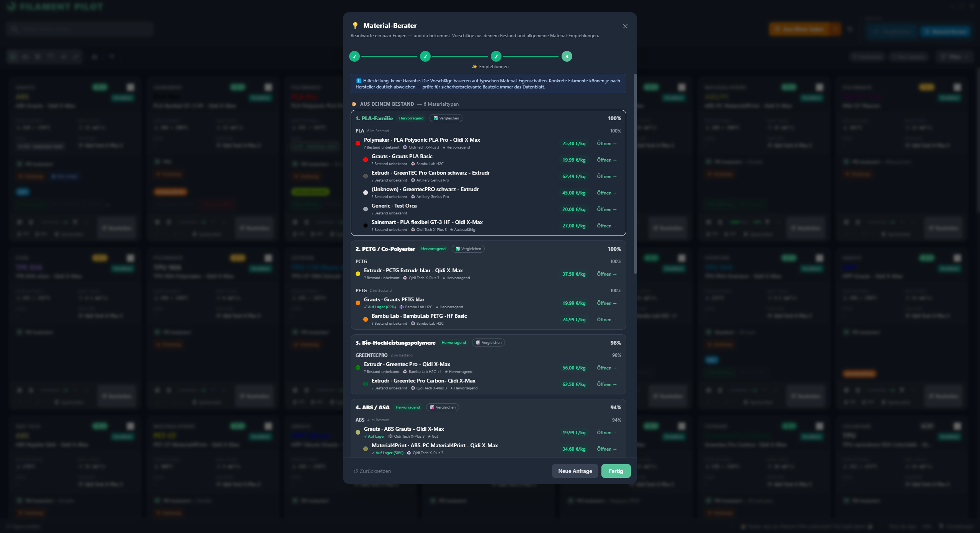
Task: Select step 4 circle in progress bar
Action: 567,56
